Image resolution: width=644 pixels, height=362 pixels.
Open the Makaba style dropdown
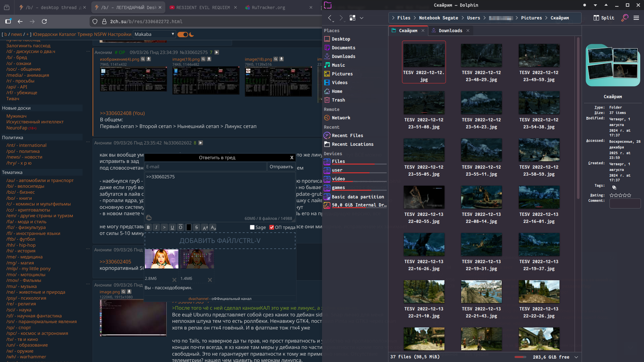(154, 34)
